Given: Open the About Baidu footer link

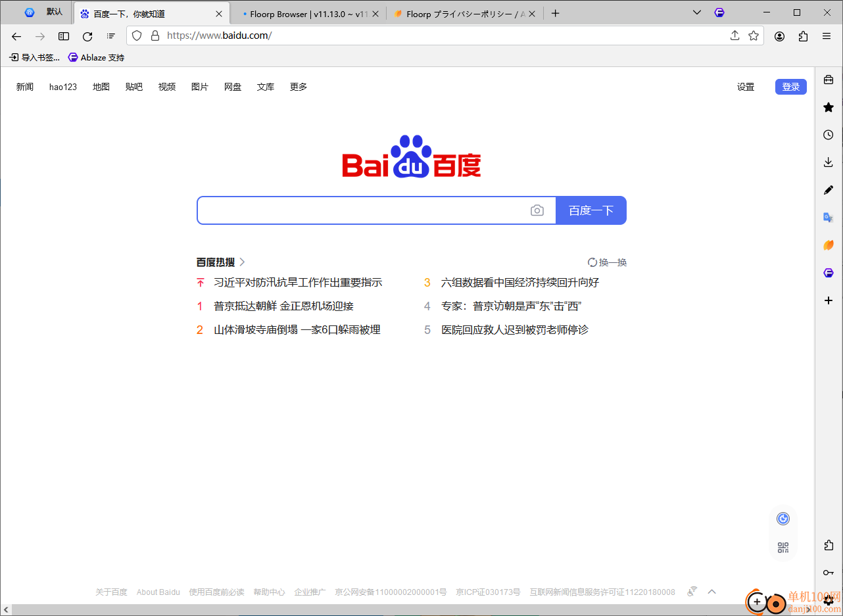Looking at the screenshot, I should [x=158, y=592].
